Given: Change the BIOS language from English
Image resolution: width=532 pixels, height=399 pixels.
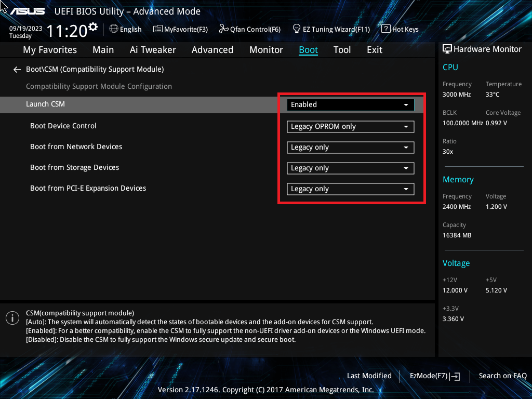Looking at the screenshot, I should (x=125, y=29).
